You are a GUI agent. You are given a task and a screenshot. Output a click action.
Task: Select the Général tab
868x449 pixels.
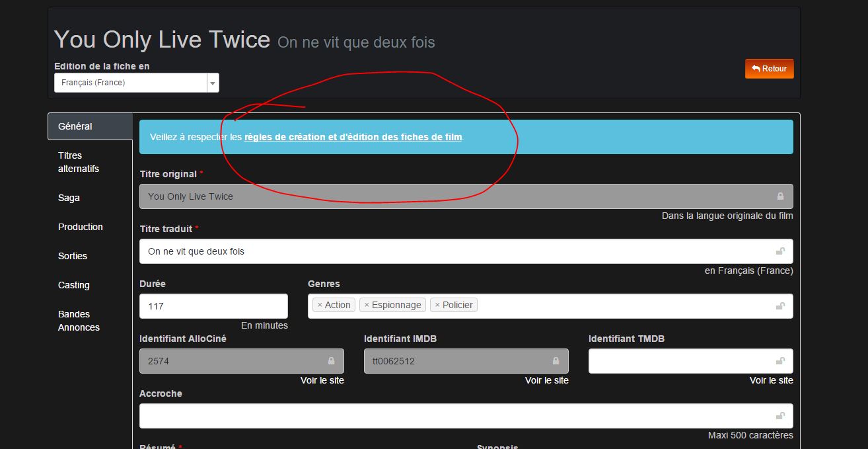click(x=90, y=126)
